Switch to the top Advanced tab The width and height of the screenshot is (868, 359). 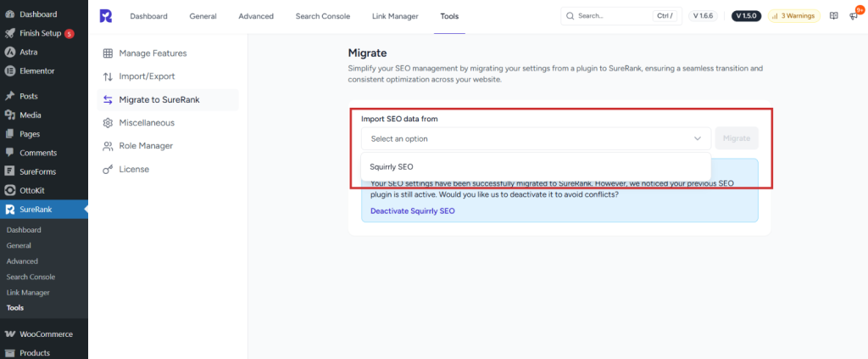click(256, 16)
